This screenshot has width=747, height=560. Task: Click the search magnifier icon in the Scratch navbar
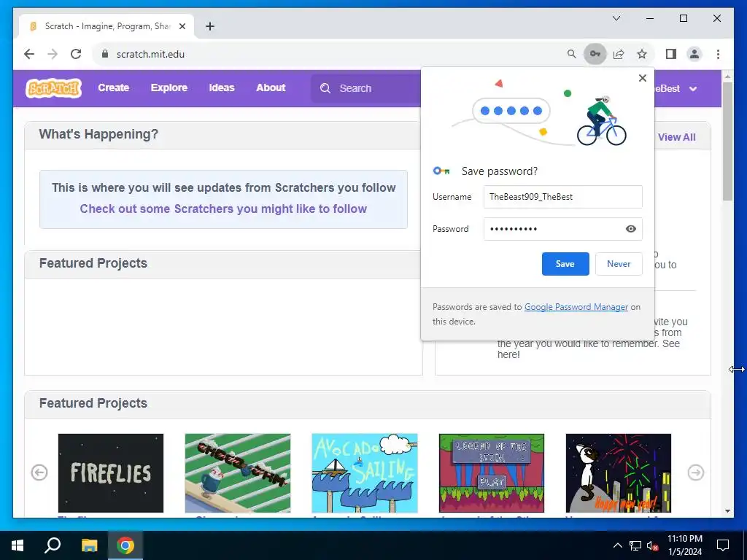pyautogui.click(x=325, y=88)
